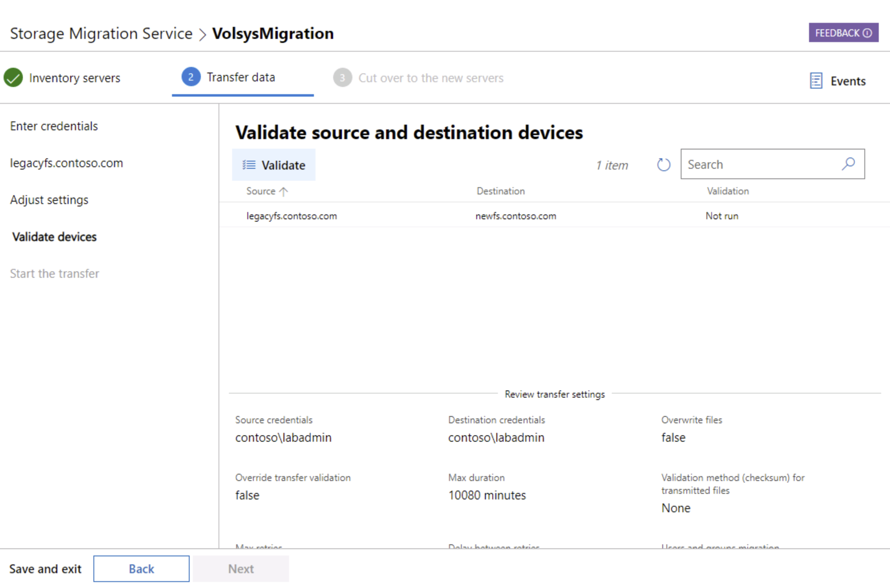This screenshot has height=588, width=890.
Task: Open the Cut over to the new servers step
Action: click(x=431, y=78)
